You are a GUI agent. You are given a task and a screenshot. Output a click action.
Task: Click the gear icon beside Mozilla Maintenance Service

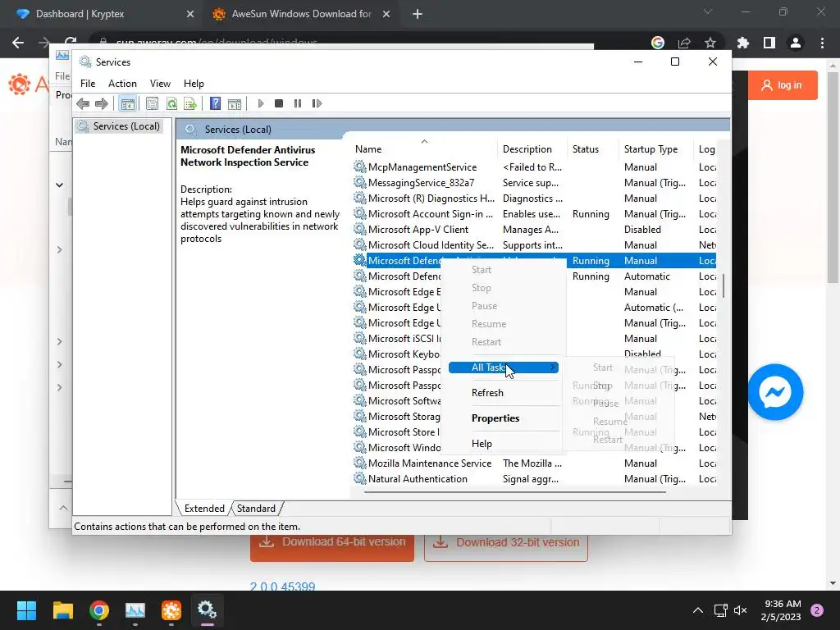[359, 463]
